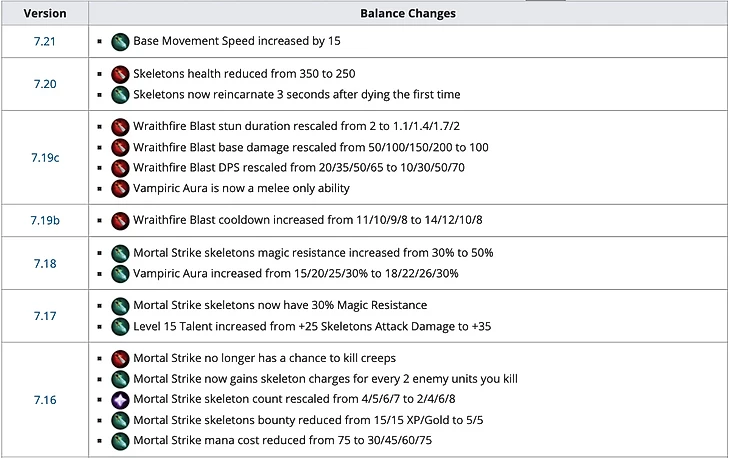Click nerf icon beside Wraithfire Blast stun duration
Viewport: 730px width, 458px height.
tap(120, 127)
